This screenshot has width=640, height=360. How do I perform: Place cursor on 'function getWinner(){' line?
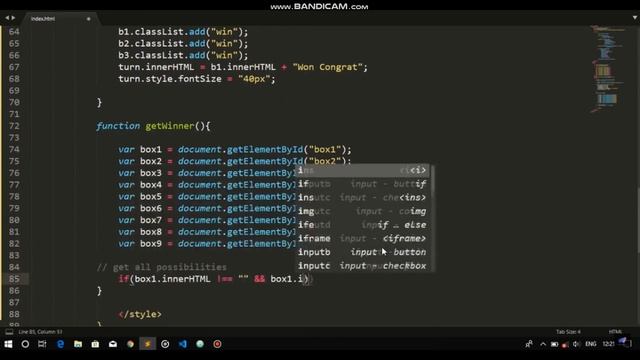click(153, 126)
